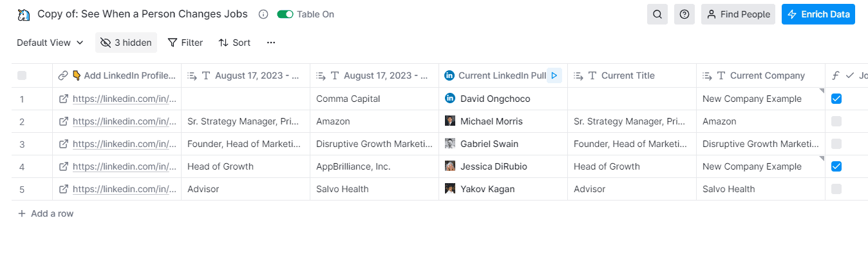Click the info icon beside table title

pyautogui.click(x=263, y=14)
